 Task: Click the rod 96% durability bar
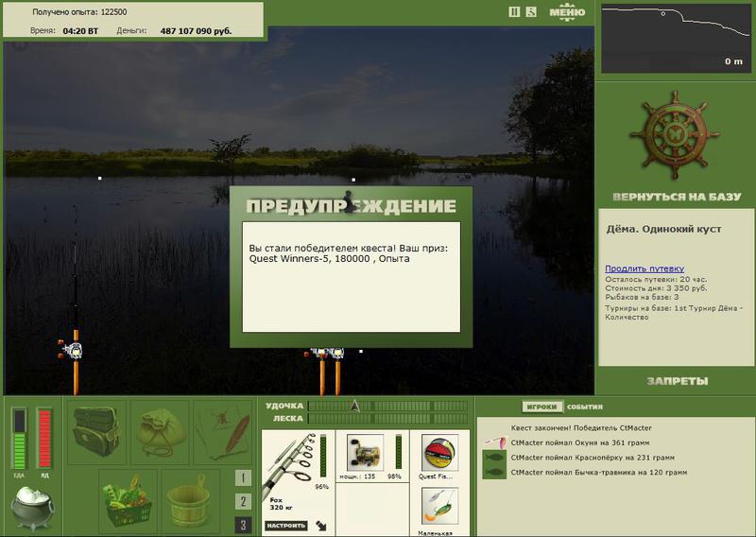coord(323,456)
